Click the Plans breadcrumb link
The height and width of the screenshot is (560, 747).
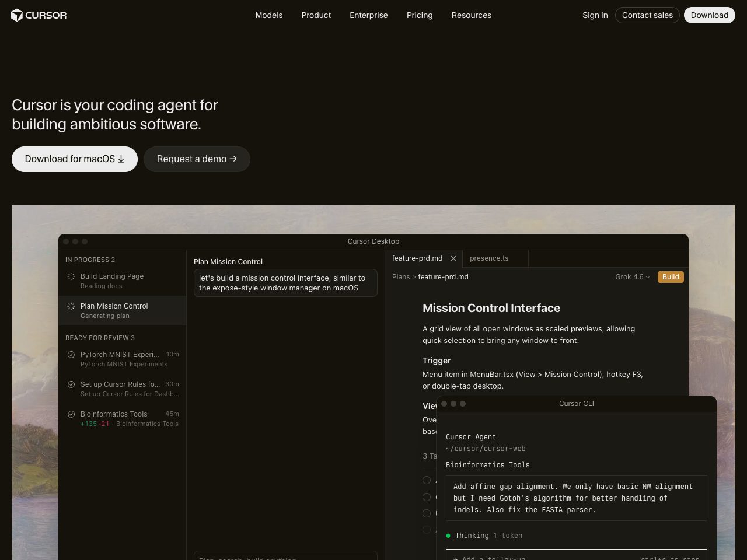point(401,277)
